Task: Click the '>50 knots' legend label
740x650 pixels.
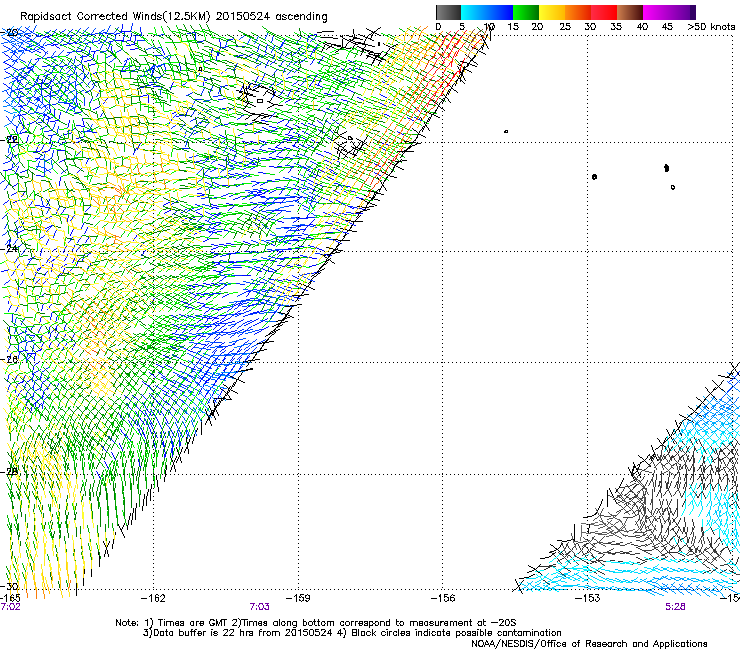Action: click(712, 27)
